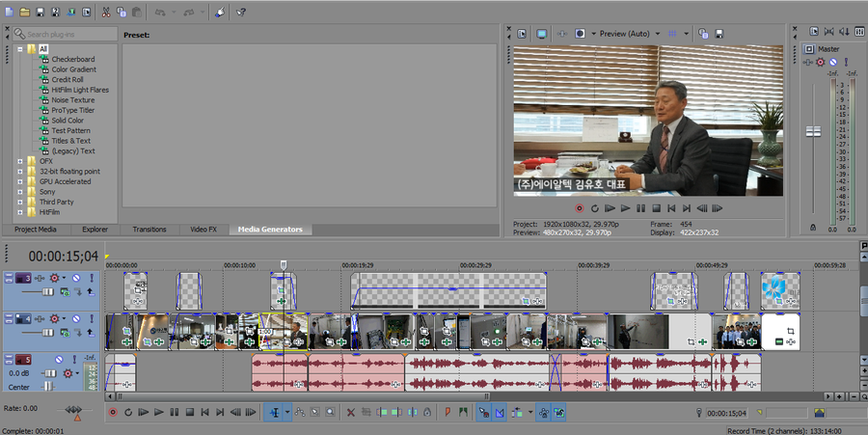Screen dimensions: 868x435
Task: Click the Search plug-ins field
Action: point(66,35)
